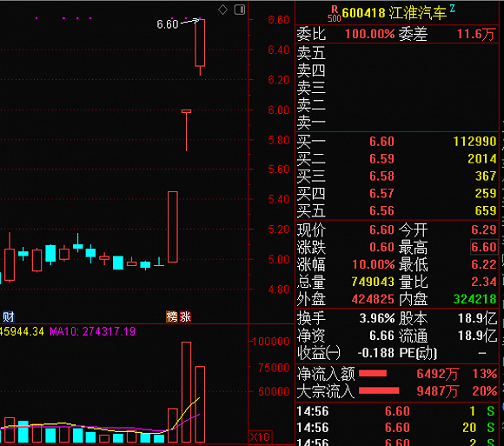
Task: Click the 委差 11.6万 value
Action: (476, 34)
